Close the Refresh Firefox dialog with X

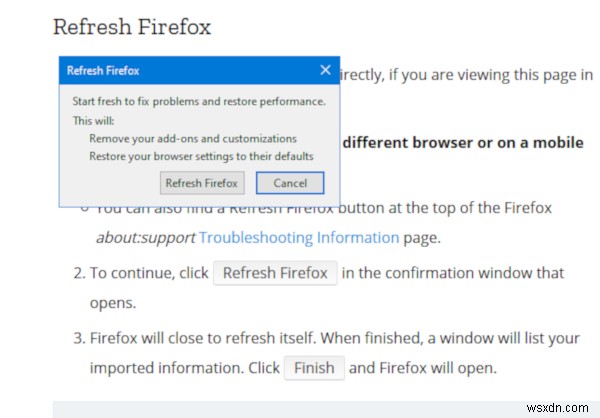325,71
